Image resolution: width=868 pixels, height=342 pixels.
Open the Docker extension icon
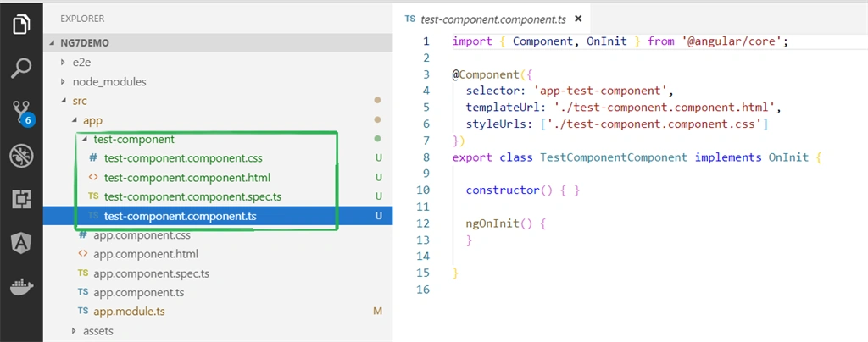tap(21, 287)
